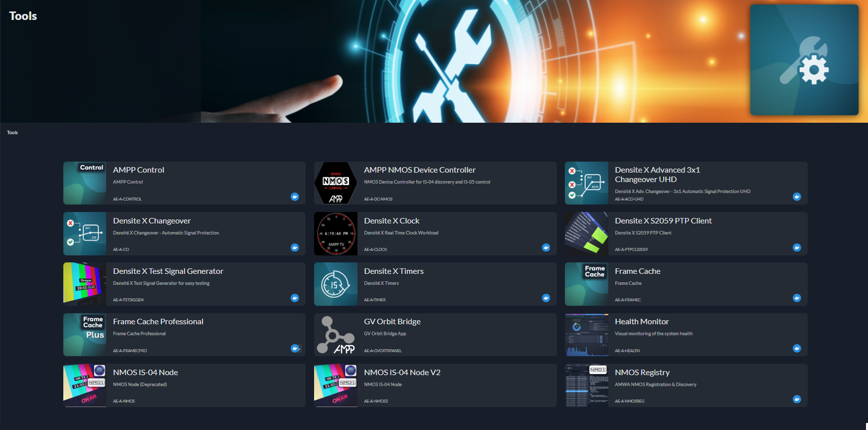The image size is (868, 430).
Task: Click product code AE-A-FRAMECPRO
Action: coord(130,351)
